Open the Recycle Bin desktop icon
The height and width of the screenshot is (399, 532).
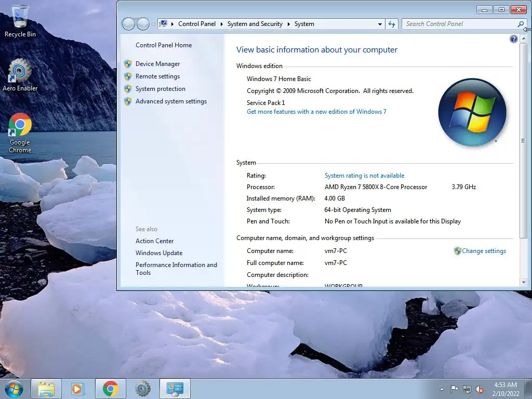tap(20, 21)
